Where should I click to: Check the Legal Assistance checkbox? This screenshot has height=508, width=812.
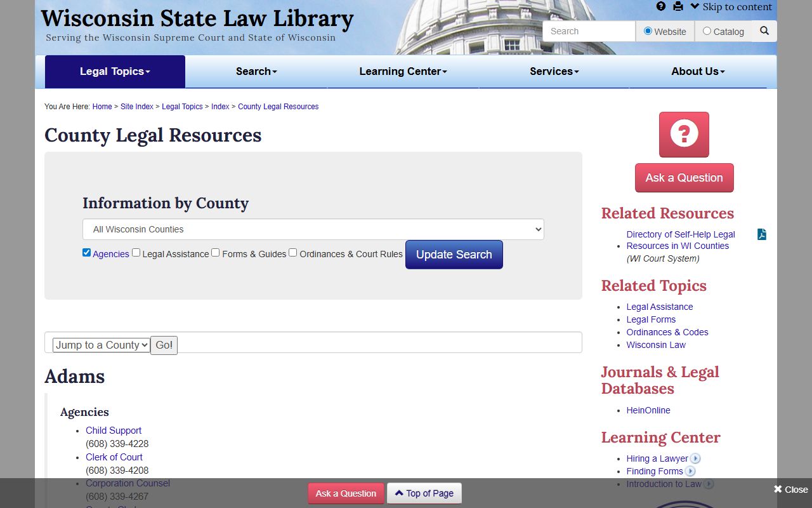coord(136,252)
